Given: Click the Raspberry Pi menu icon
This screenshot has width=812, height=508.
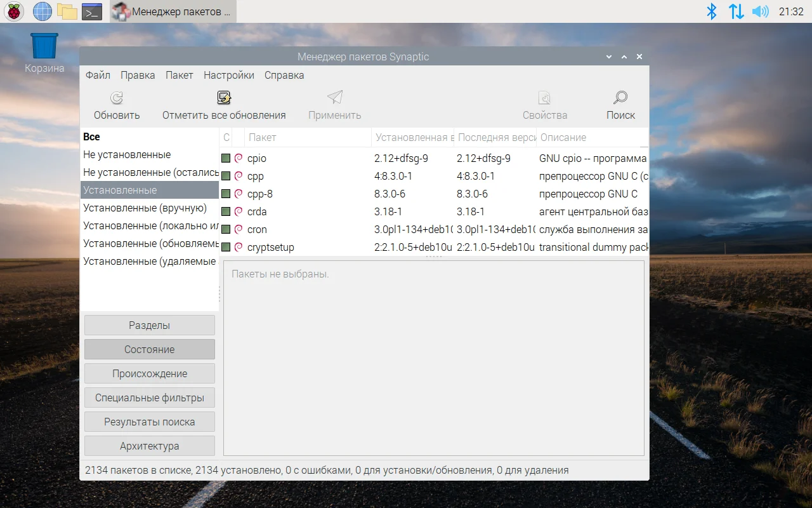Looking at the screenshot, I should click(14, 11).
